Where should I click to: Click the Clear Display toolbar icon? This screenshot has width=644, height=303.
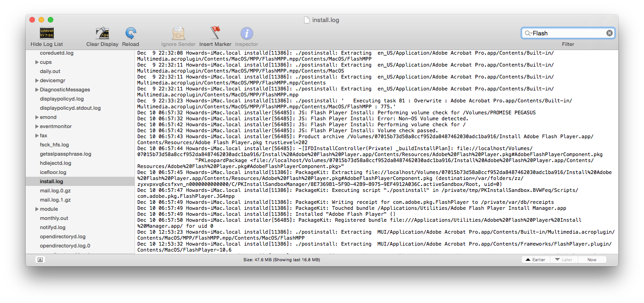(102, 33)
